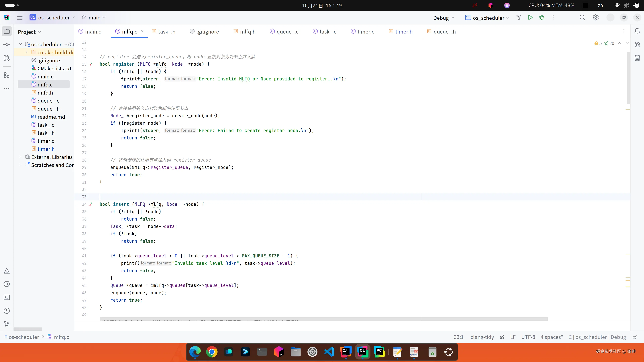Open the Debug build profile dropdown

point(443,18)
